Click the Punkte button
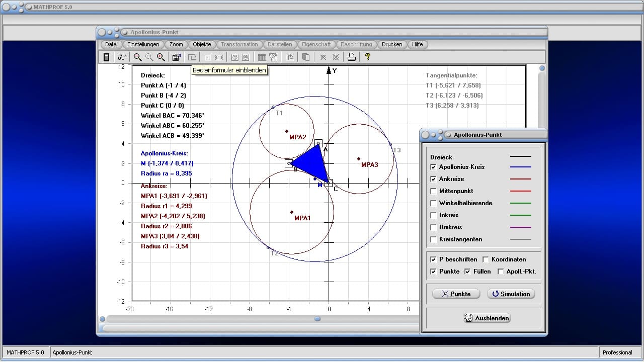This screenshot has width=644, height=362. pos(456,294)
